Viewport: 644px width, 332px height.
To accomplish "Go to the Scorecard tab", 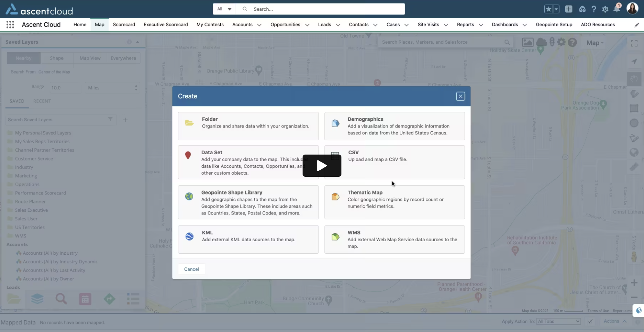I will (124, 25).
